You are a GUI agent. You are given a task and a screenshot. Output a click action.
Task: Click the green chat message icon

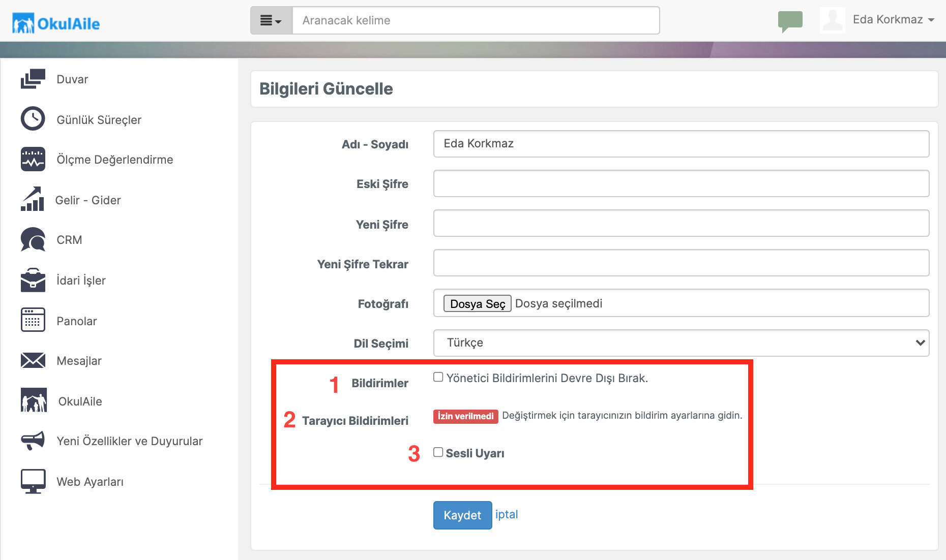click(790, 21)
